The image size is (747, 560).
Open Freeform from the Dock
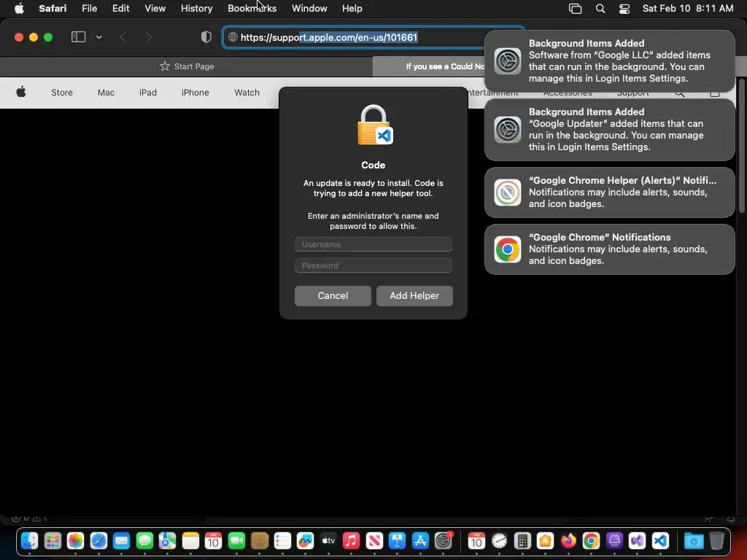click(306, 541)
